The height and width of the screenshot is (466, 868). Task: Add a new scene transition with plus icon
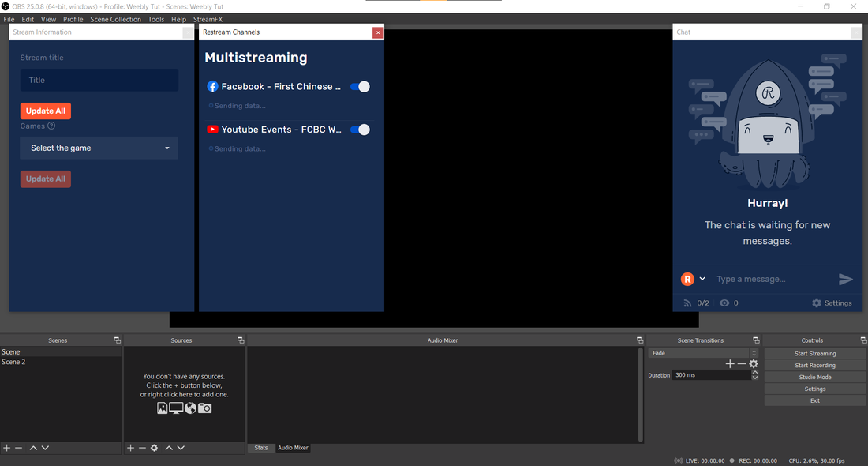pos(730,364)
